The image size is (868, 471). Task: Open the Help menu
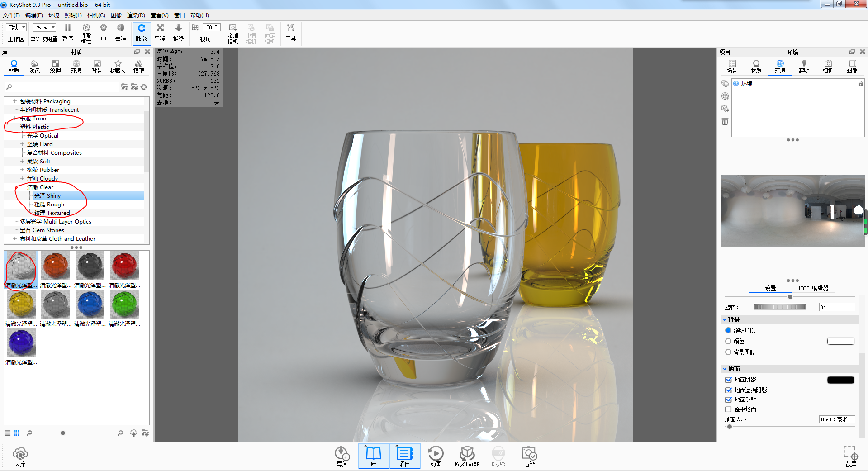199,15
